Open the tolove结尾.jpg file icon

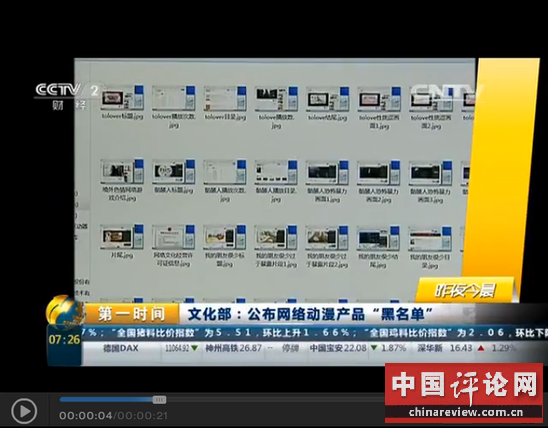click(x=327, y=99)
